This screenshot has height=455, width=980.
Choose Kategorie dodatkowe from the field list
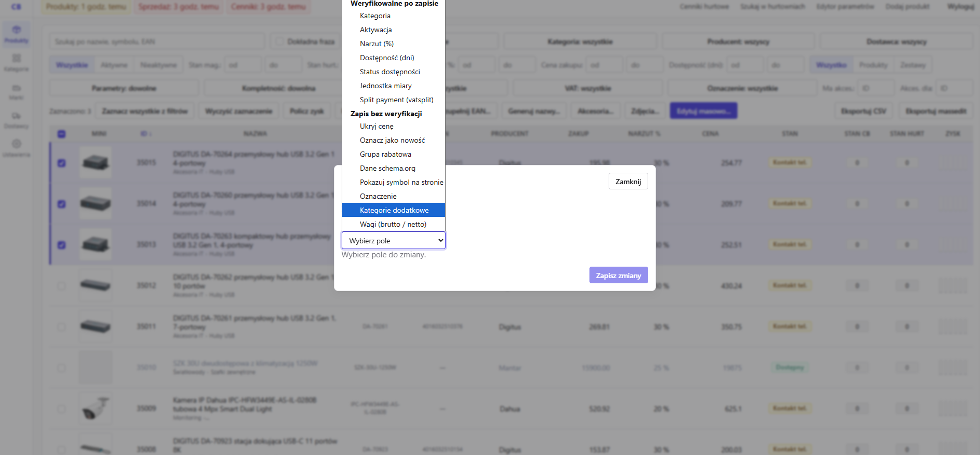pyautogui.click(x=394, y=210)
